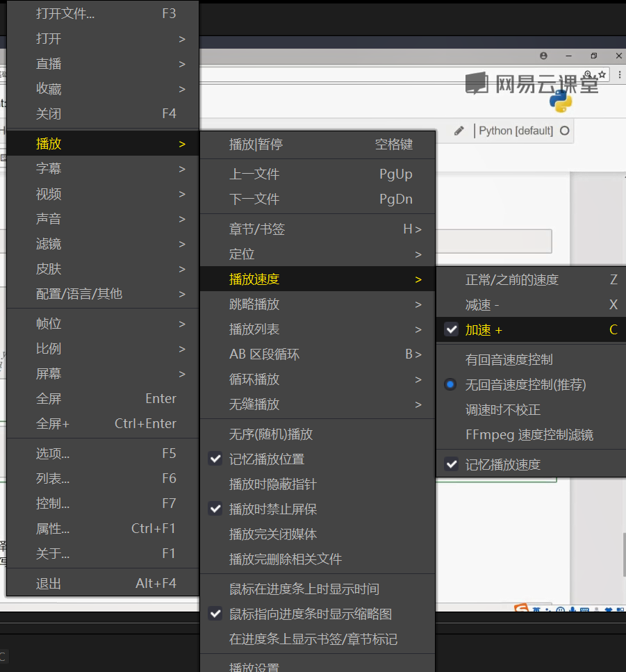Toggle 播放时隐蔽指针 option

point(318,484)
